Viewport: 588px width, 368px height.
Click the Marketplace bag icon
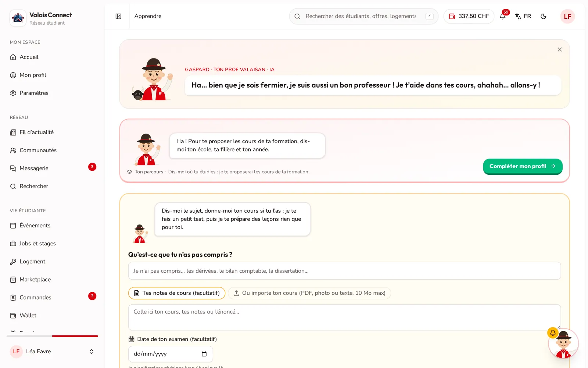click(x=13, y=280)
